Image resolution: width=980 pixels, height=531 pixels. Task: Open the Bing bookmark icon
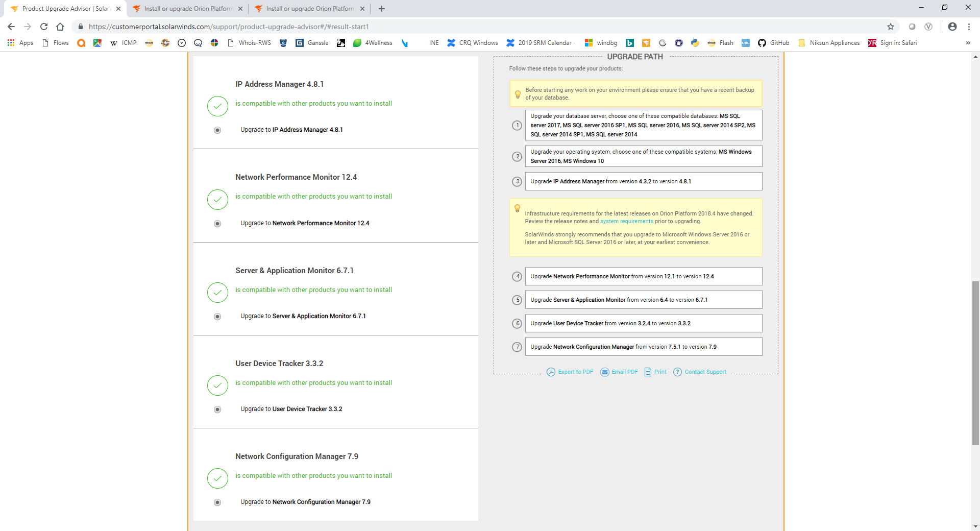pyautogui.click(x=630, y=43)
